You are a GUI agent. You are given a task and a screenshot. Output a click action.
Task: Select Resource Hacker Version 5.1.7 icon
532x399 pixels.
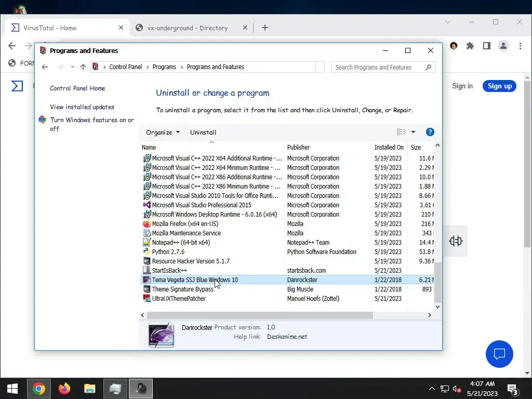(x=147, y=261)
